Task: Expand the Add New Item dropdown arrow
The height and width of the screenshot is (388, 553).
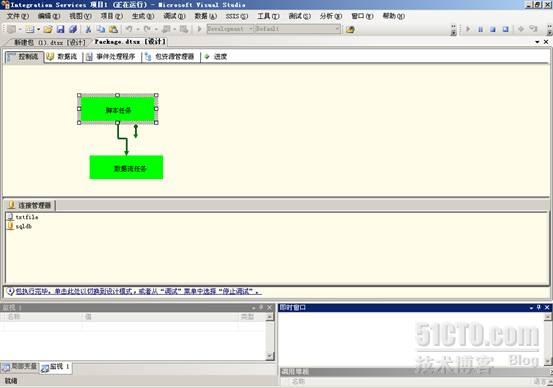Action: click(x=38, y=29)
